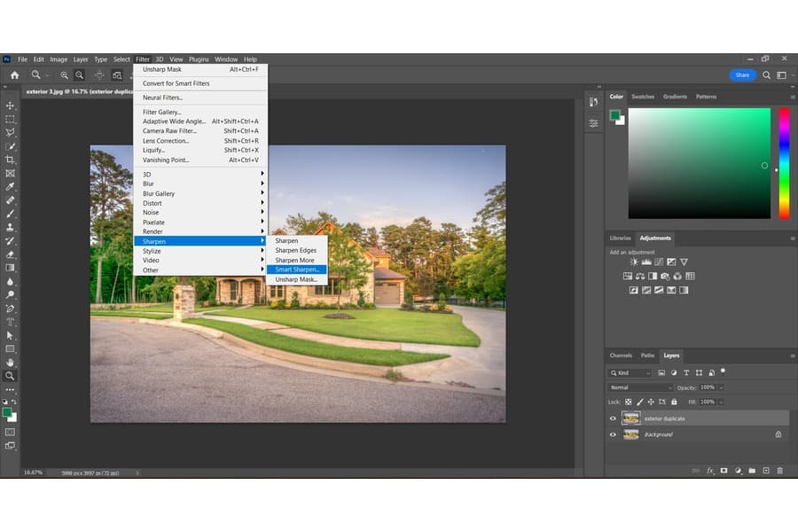This screenshot has width=798, height=532.
Task: Choose Unsharp Mask in Sharpen submenu
Action: (297, 279)
